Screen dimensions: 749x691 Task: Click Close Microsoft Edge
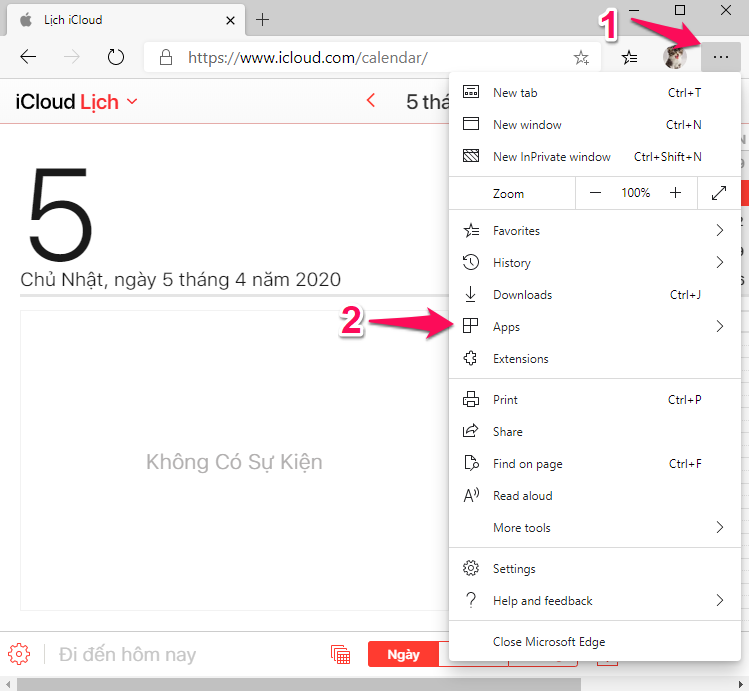595,642
